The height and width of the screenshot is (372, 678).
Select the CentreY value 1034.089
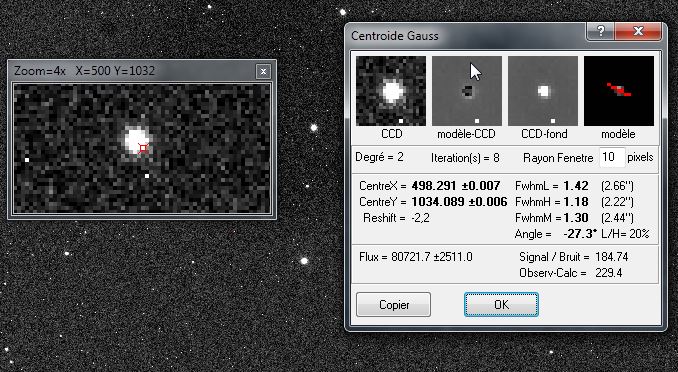click(x=436, y=202)
